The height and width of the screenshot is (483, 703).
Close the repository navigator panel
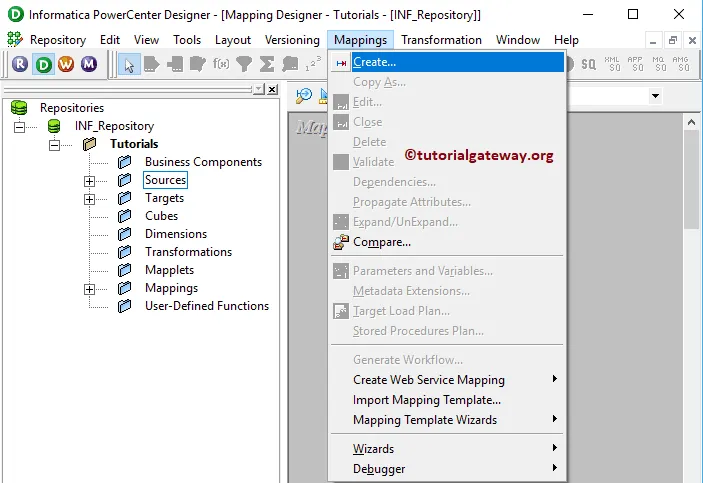(x=273, y=89)
